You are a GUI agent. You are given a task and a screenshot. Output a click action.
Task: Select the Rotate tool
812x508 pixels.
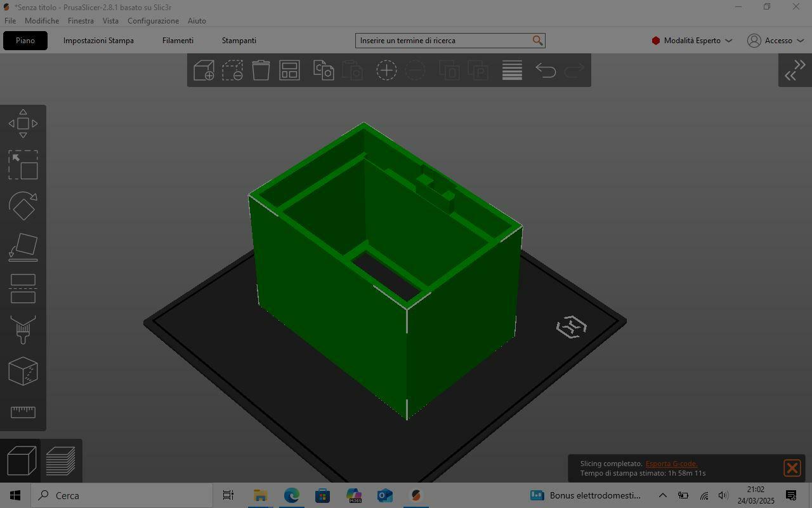pyautogui.click(x=23, y=206)
